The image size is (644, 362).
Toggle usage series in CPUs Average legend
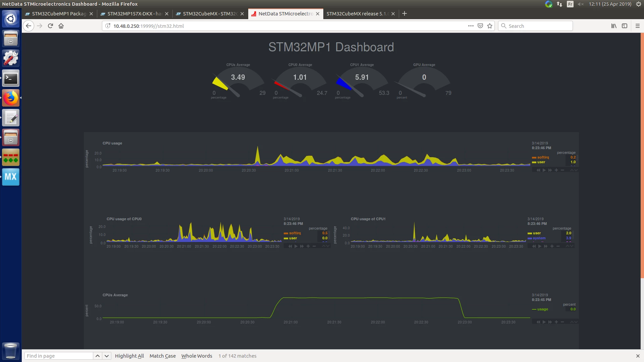point(540,309)
